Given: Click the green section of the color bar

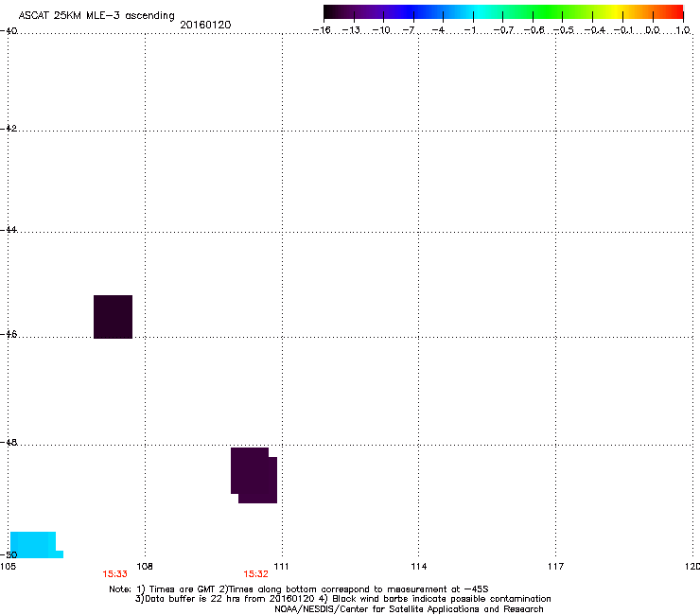Looking at the screenshot, I should tap(548, 12).
